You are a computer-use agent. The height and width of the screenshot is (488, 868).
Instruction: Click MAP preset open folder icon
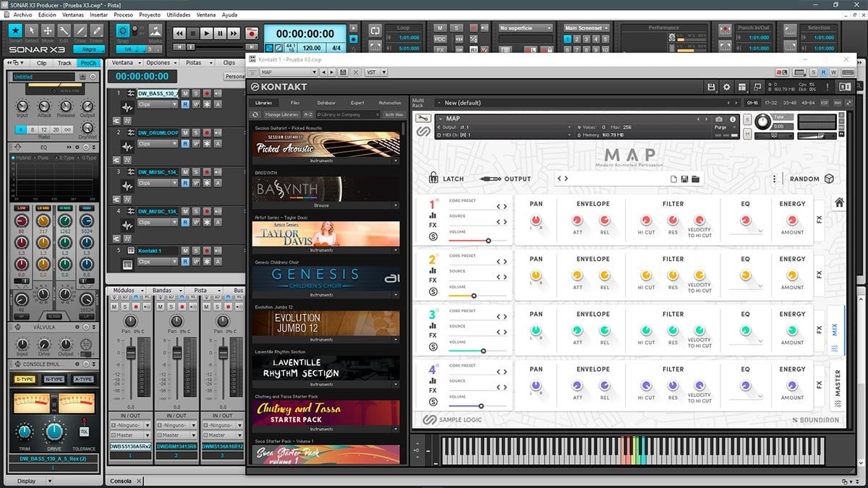[x=695, y=179]
